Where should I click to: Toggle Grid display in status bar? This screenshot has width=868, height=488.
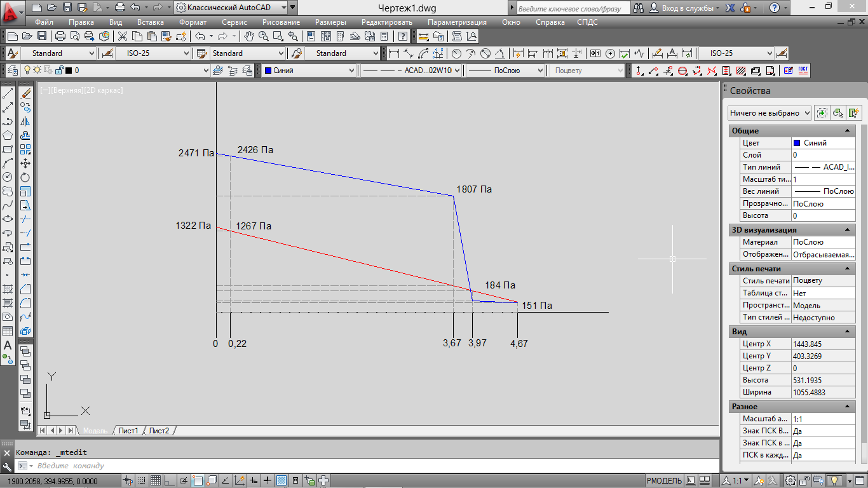[155, 480]
